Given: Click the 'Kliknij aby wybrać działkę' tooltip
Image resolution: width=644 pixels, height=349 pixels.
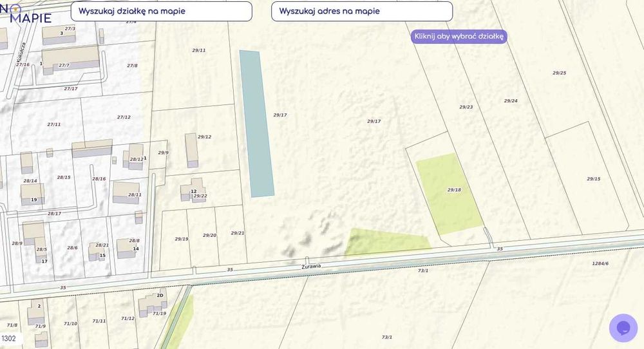Looking at the screenshot, I should (459, 37).
